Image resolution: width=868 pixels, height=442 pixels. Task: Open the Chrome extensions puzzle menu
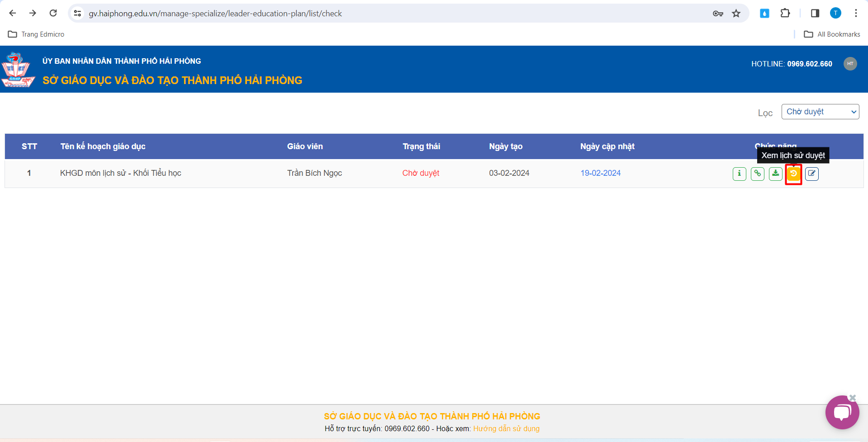tap(785, 13)
